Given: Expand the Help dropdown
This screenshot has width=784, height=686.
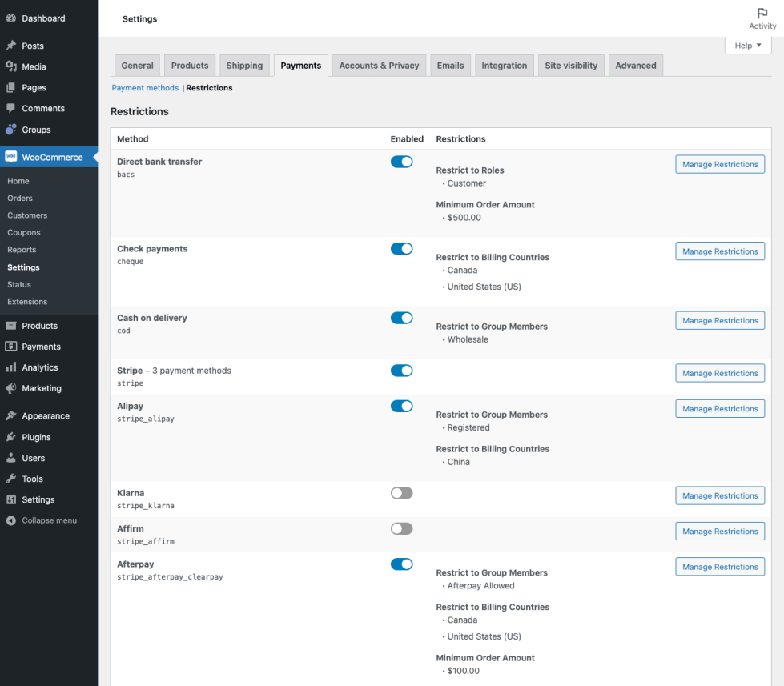Looking at the screenshot, I should 748,46.
